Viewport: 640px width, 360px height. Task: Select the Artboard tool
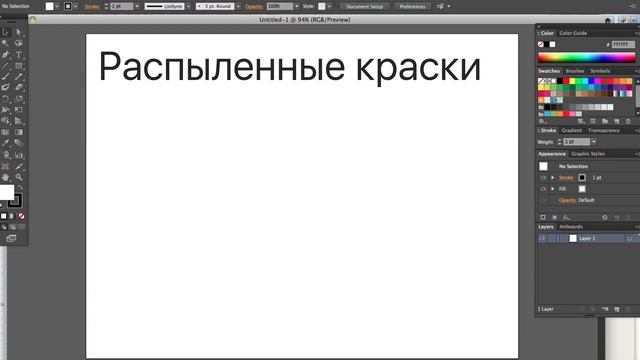(x=5, y=166)
